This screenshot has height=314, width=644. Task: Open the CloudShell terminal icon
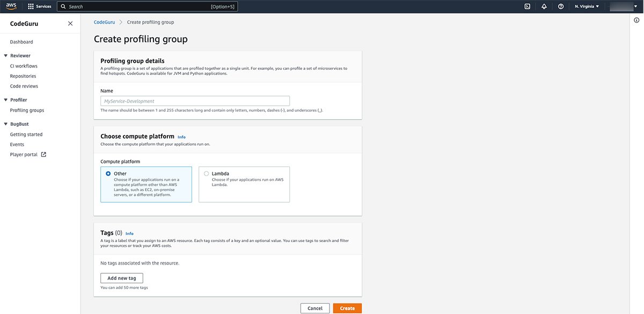tap(528, 6)
